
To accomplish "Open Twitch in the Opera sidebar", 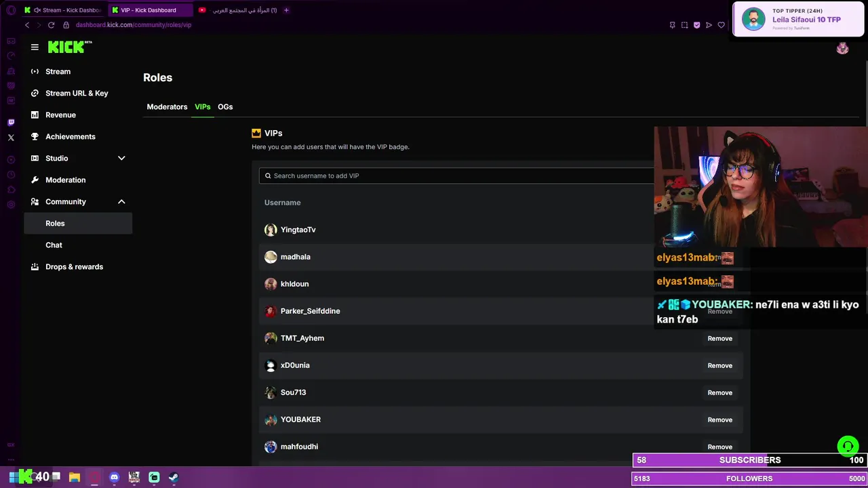I will [11, 123].
